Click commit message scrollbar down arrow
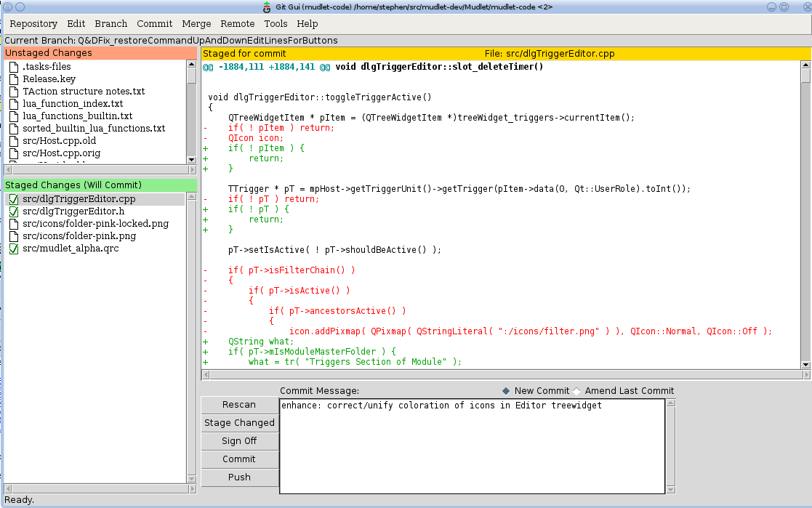 click(671, 490)
